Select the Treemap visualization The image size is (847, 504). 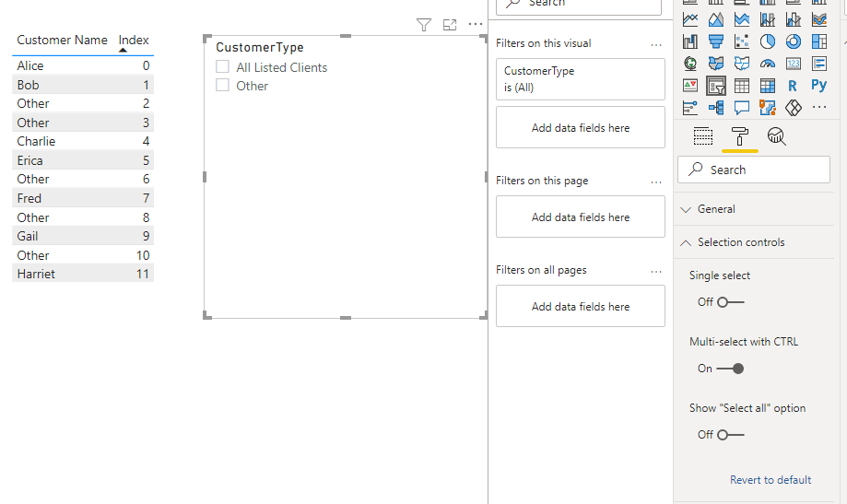point(819,41)
